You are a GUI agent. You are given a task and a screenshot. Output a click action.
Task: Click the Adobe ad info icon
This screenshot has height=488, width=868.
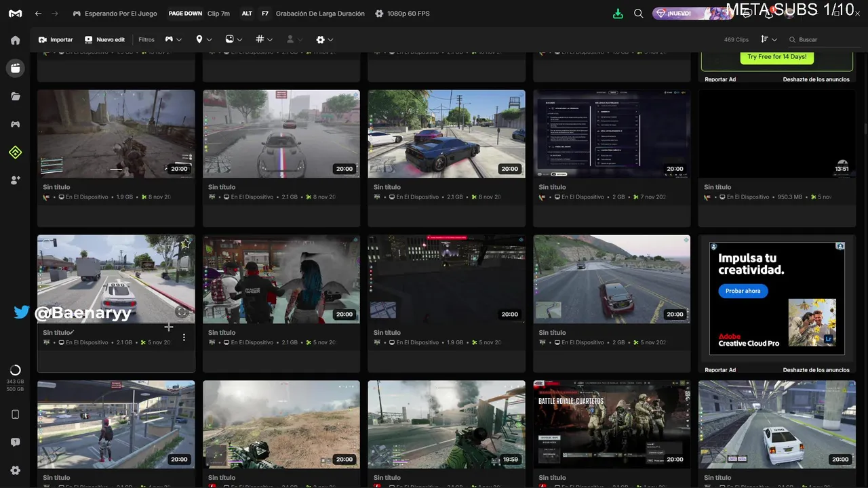click(x=840, y=246)
